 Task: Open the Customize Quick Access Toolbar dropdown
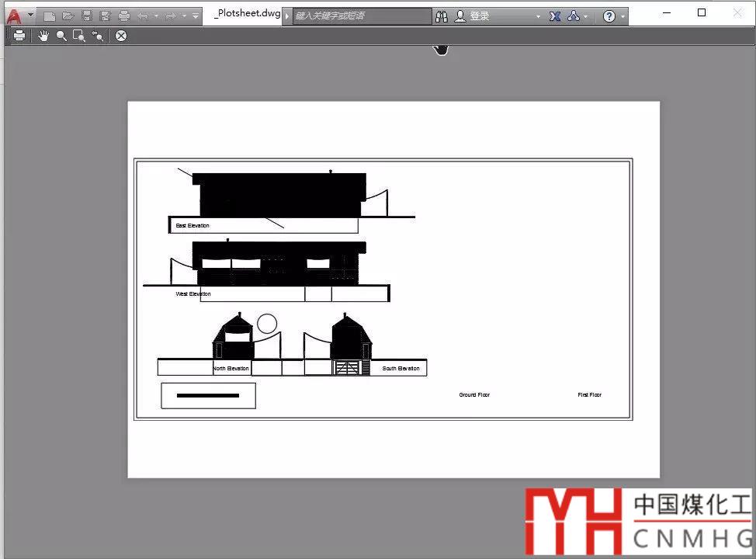[196, 16]
